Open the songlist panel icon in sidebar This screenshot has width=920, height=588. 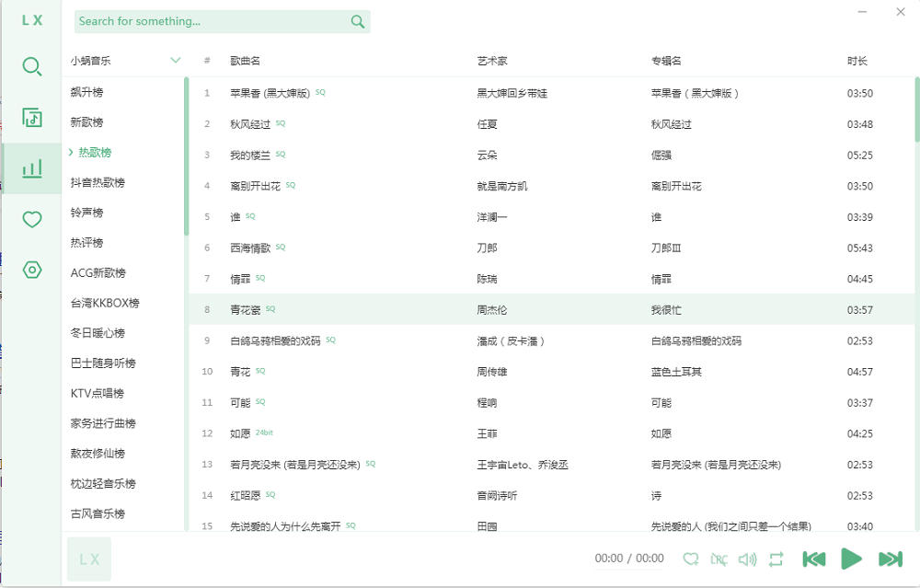pyautogui.click(x=31, y=118)
